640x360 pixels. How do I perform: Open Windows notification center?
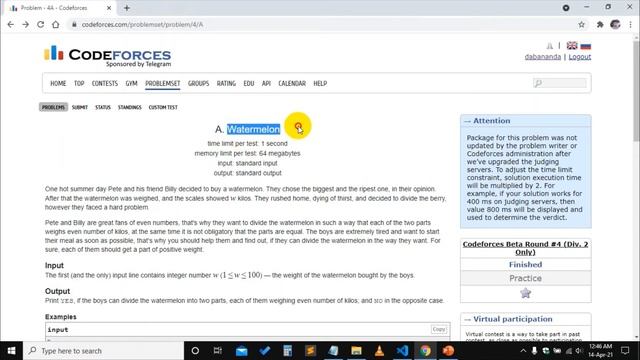tap(625, 351)
